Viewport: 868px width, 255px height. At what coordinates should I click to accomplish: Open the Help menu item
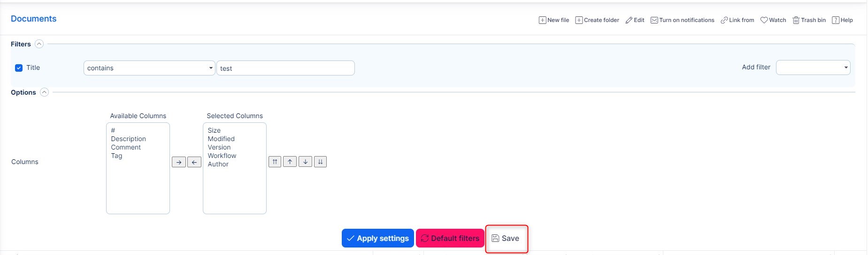[x=842, y=20]
